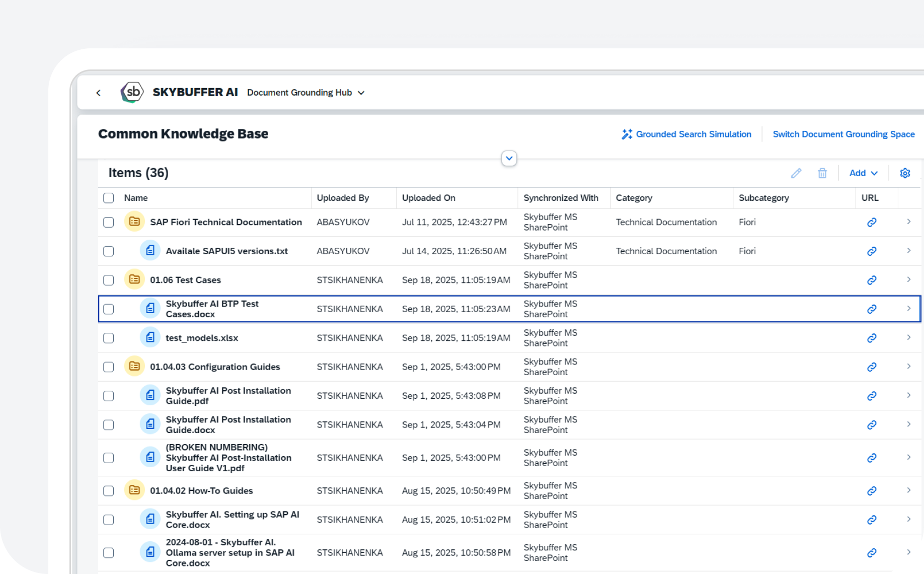
Task: Open the Add dropdown menu
Action: 863,173
